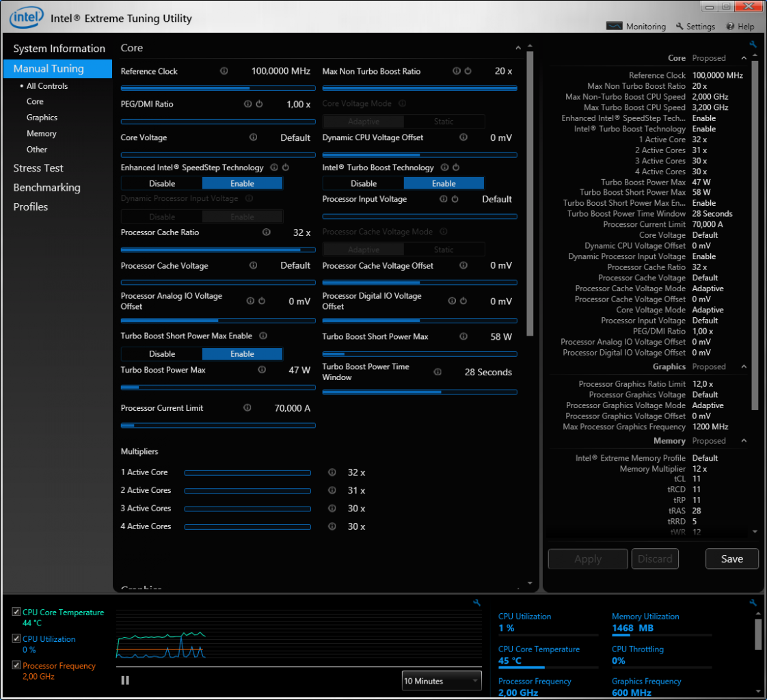Uncheck CPU Utilization graph checkbox
The width and height of the screenshot is (767, 700).
coord(16,639)
